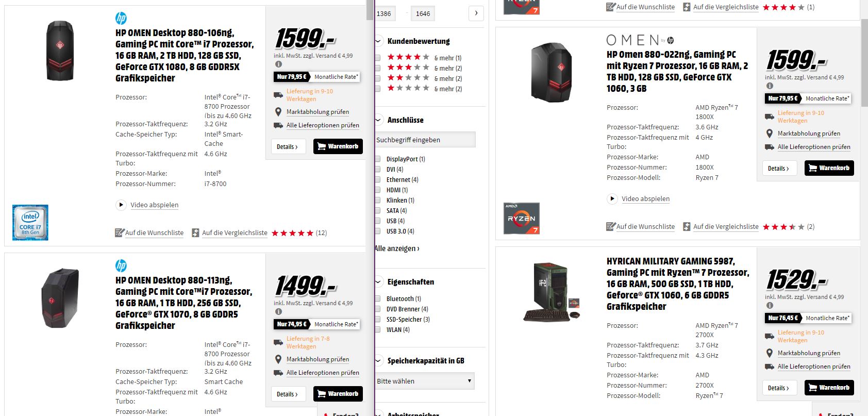Click wishlist pencil icon for HP OMEN 880-106ng
This screenshot has width=868, height=416.
pos(120,232)
